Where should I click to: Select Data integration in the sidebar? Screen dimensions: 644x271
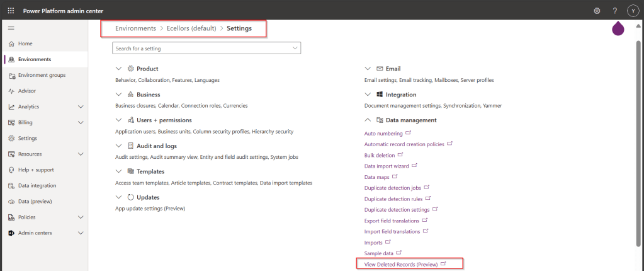(x=37, y=185)
